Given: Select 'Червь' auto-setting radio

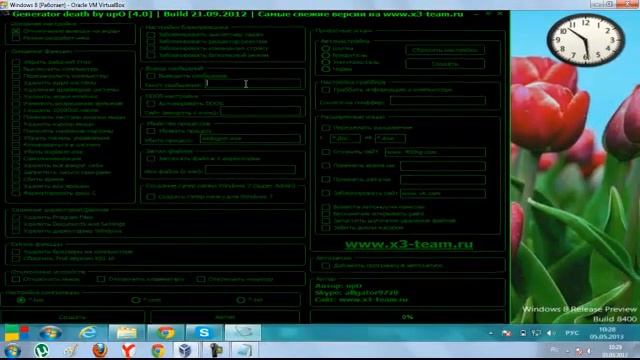Looking at the screenshot, I should (x=325, y=69).
